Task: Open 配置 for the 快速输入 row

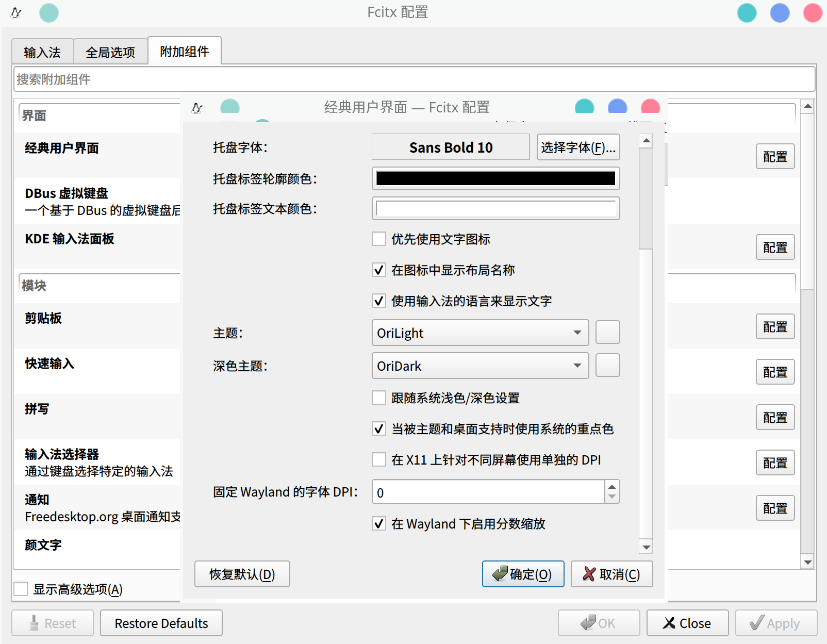Action: (x=775, y=372)
